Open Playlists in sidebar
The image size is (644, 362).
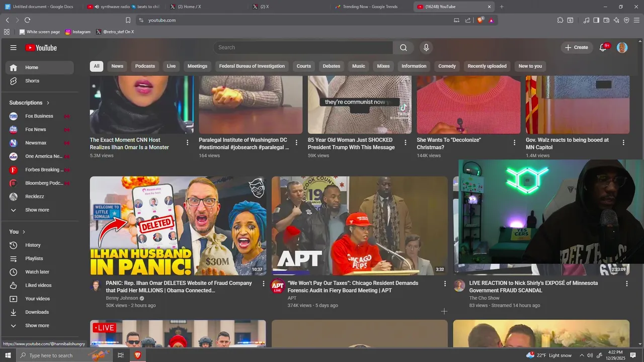pyautogui.click(x=39, y=258)
